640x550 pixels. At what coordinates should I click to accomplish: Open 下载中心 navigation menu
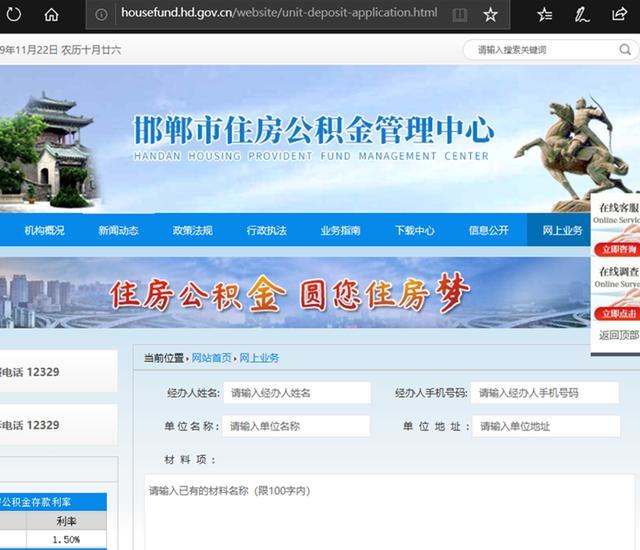click(415, 231)
